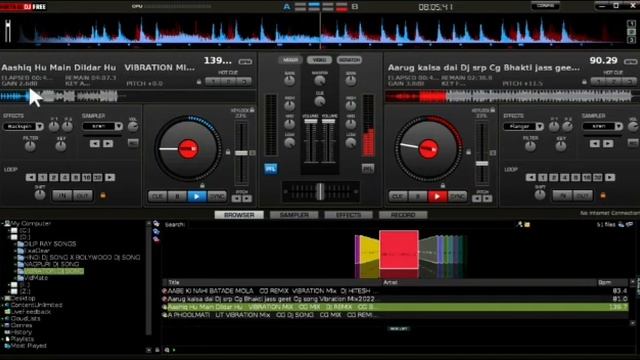Open deck B sampler selection dropdown
The width and height of the screenshot is (640, 360).
click(x=619, y=126)
